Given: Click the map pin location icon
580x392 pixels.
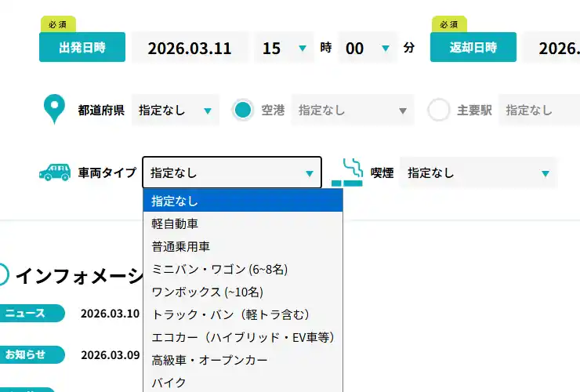Looking at the screenshot, I should tap(54, 110).
